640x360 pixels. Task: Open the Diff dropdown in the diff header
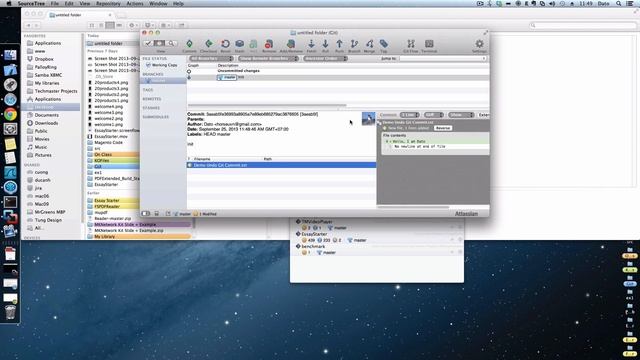click(433, 115)
